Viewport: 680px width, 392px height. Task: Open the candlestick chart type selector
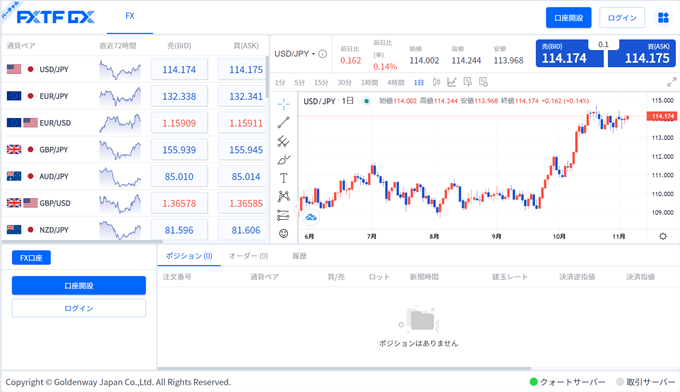click(436, 82)
